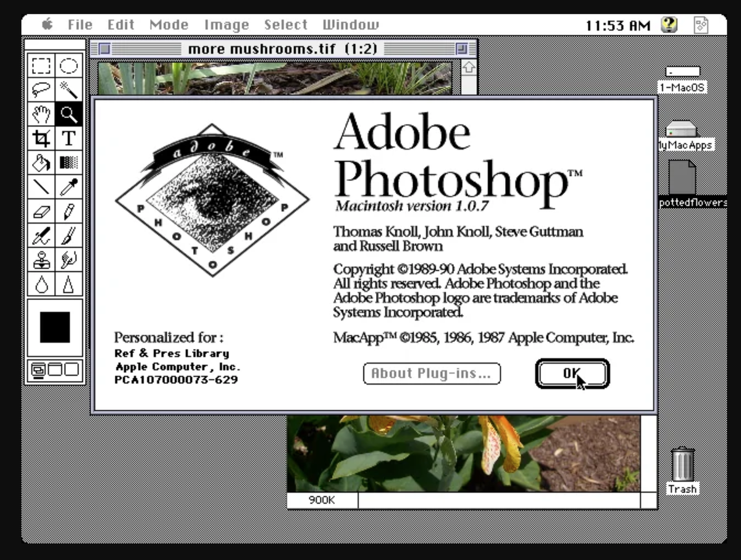Pick the Paint Bucket tool
This screenshot has width=741, height=560.
coord(41,162)
